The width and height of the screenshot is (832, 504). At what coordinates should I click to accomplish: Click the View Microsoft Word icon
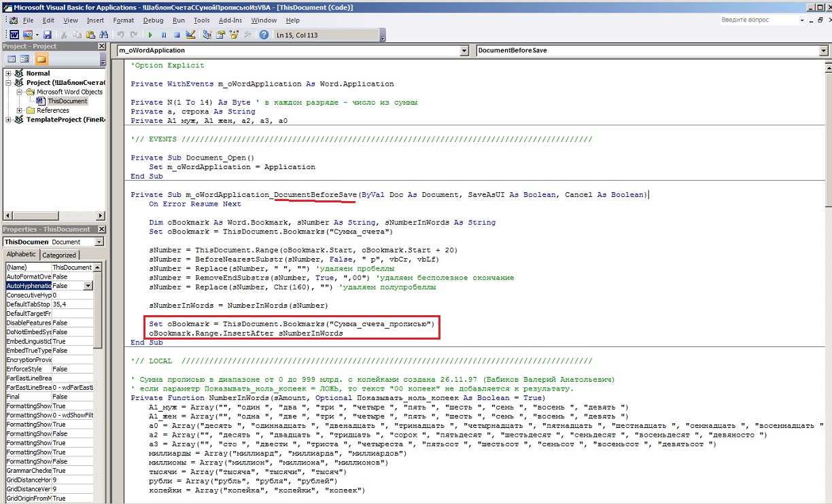[x=14, y=35]
